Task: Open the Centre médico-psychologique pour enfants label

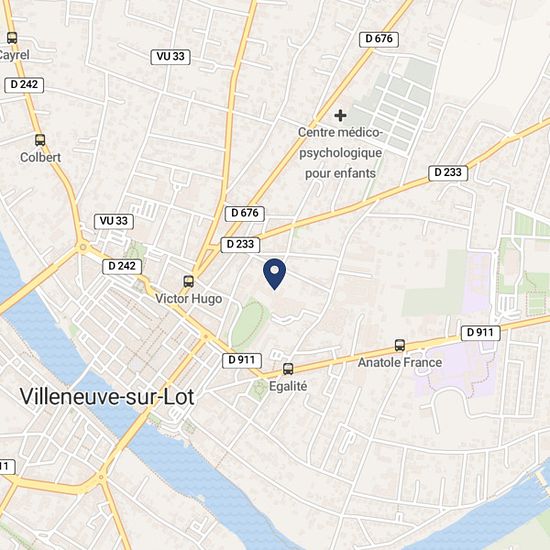Action: click(340, 153)
